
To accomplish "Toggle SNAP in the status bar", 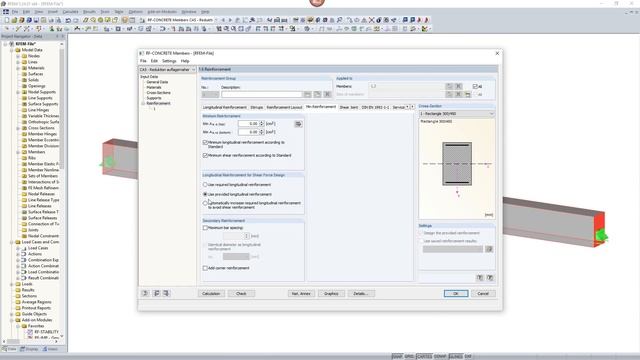I will pos(397,356).
